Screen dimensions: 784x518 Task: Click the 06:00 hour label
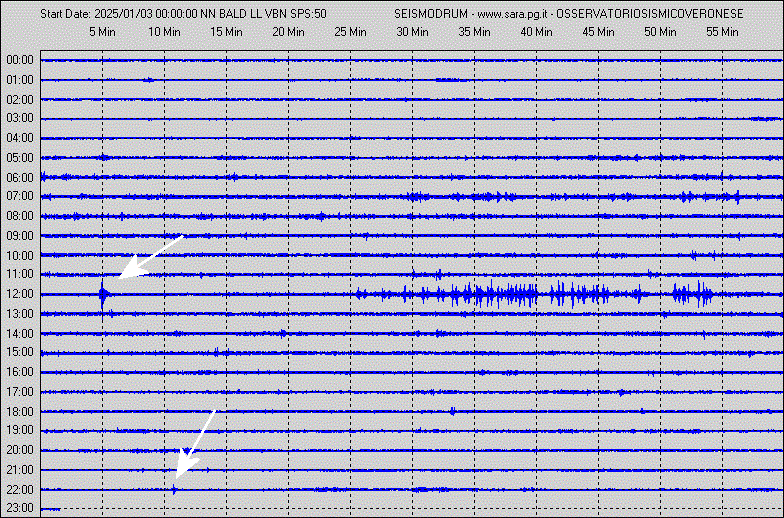click(20, 178)
